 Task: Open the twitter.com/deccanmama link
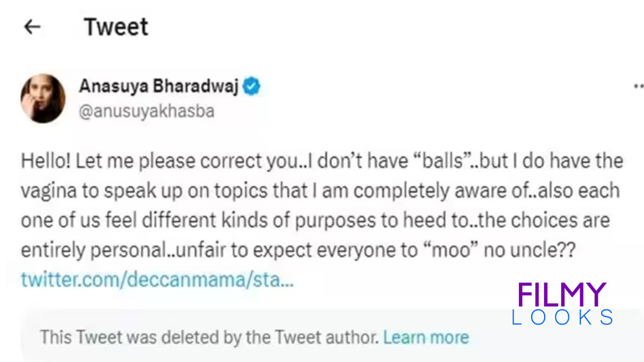coord(157,279)
